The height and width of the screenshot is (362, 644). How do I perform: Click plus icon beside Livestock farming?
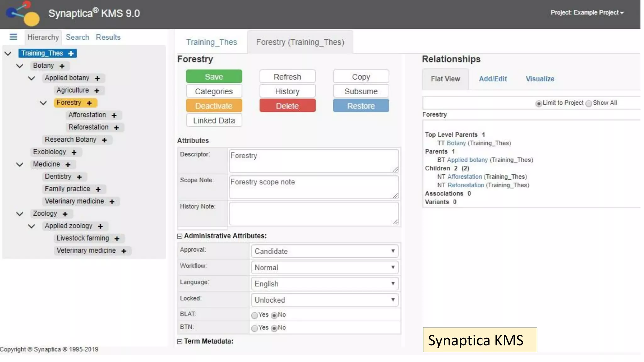coord(117,239)
